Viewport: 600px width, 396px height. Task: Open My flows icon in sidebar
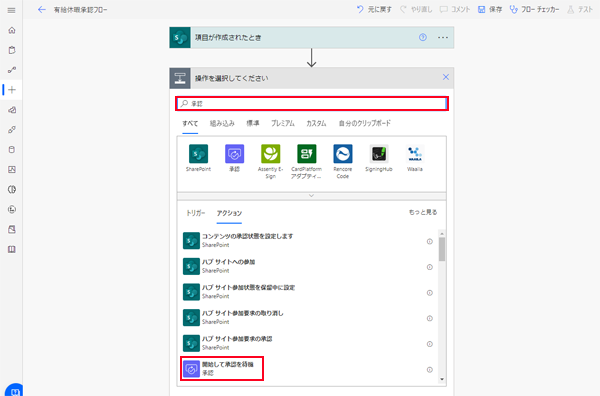click(12, 70)
